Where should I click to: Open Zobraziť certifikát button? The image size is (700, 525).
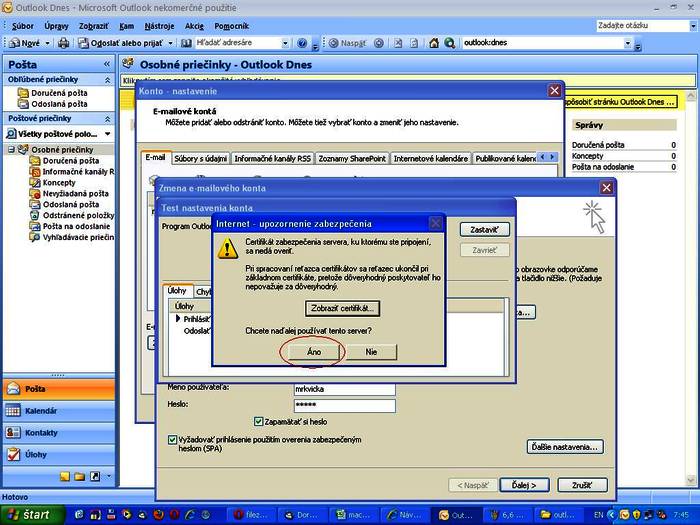(x=342, y=308)
